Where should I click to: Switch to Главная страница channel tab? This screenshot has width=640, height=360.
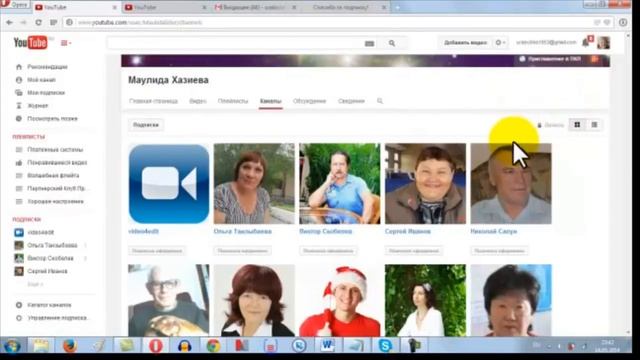(153, 101)
